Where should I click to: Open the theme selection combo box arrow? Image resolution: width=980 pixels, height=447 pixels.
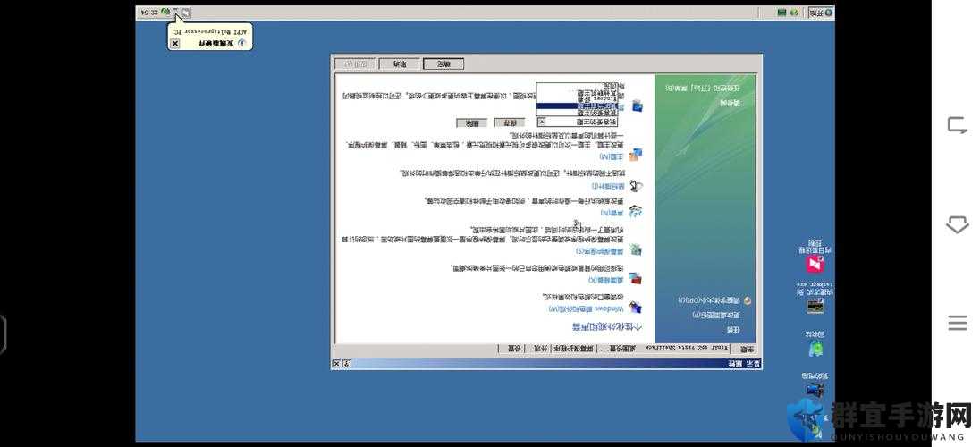pos(541,122)
